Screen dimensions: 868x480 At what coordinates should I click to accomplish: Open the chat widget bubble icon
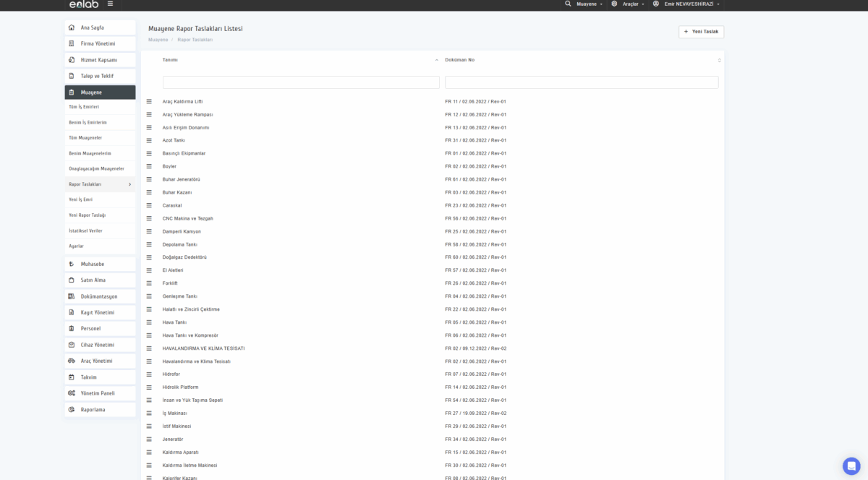coord(851,466)
